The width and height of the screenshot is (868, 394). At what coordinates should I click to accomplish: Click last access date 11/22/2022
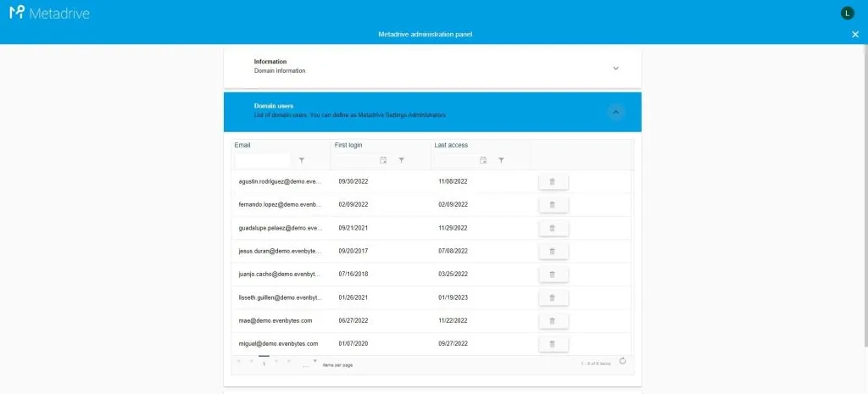453,321
